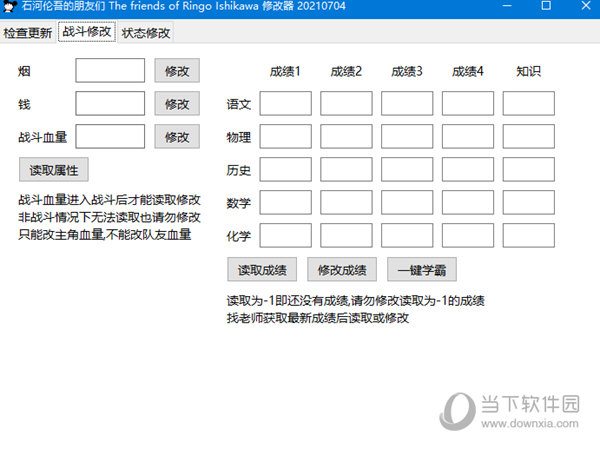Select 物理 成绩4 field
Viewport: 600px width, 449px height.
tap(468, 136)
